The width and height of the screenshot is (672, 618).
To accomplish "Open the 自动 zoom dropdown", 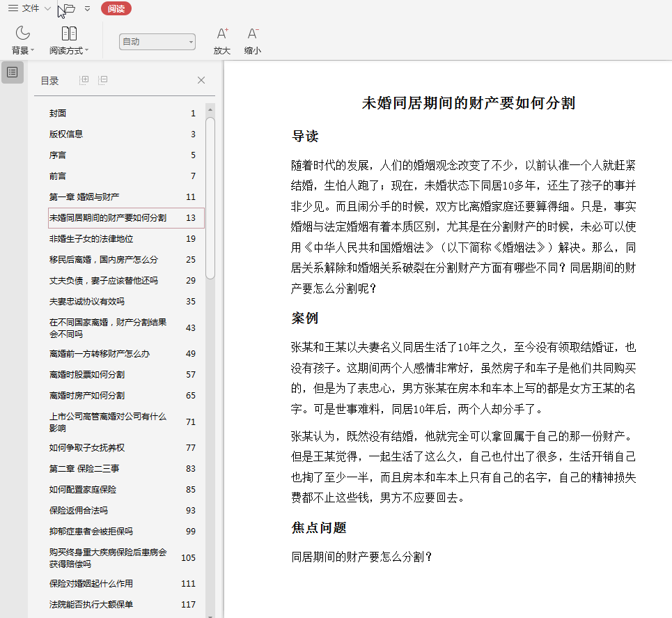I will point(157,42).
